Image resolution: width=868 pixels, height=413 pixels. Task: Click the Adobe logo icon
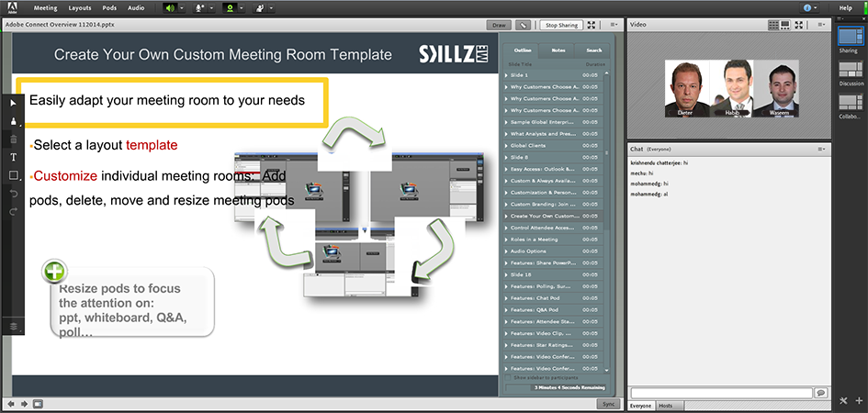click(11, 7)
